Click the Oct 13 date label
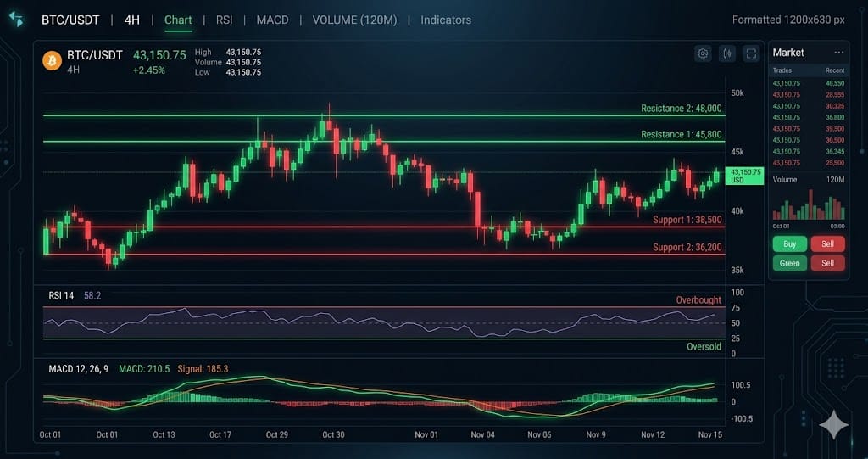The height and width of the screenshot is (459, 868). [x=164, y=434]
